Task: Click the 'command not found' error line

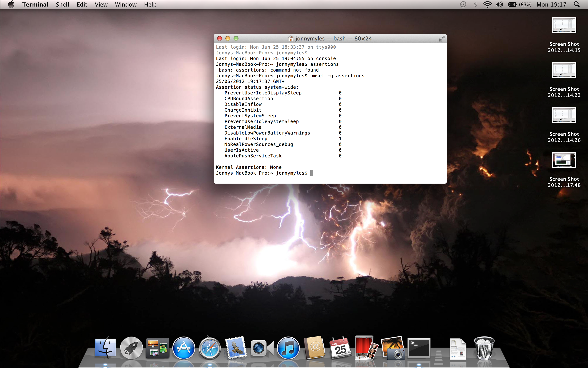Action: point(267,70)
